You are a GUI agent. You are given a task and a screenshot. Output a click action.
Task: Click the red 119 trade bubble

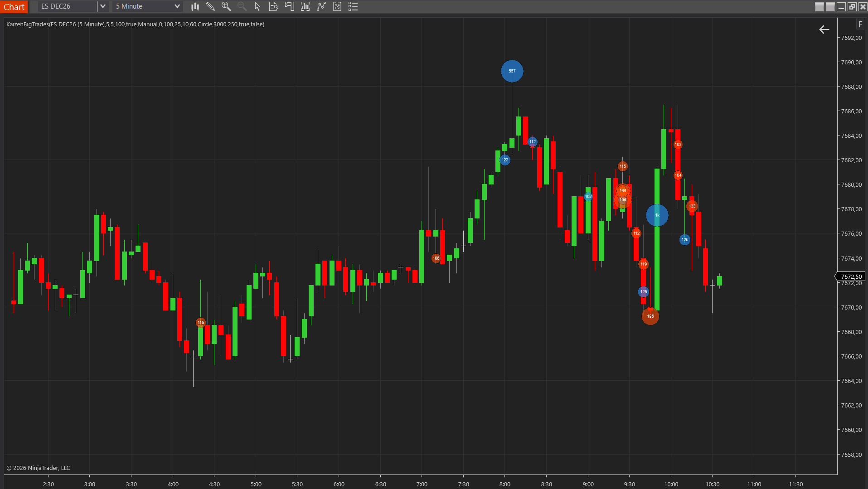click(x=644, y=264)
